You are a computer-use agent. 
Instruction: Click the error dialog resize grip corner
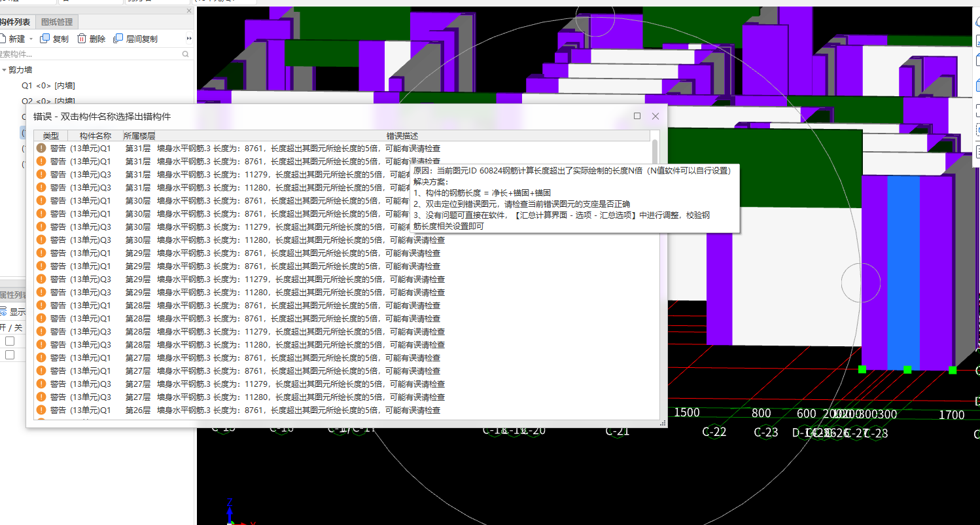[x=663, y=424]
